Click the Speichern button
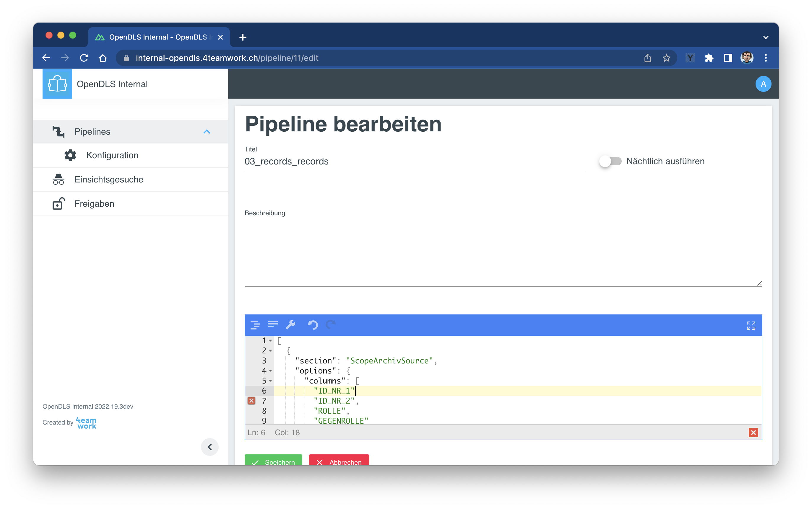The image size is (812, 509). tap(273, 461)
